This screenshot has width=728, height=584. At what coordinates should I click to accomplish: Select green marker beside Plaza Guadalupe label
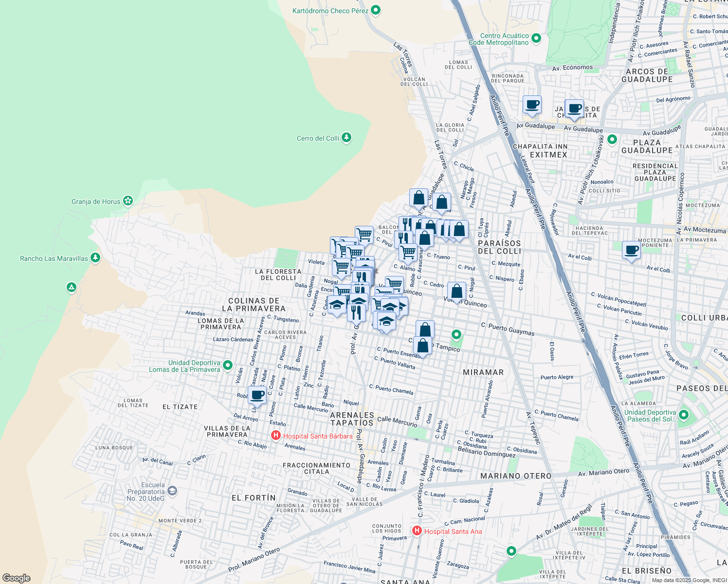click(x=612, y=140)
